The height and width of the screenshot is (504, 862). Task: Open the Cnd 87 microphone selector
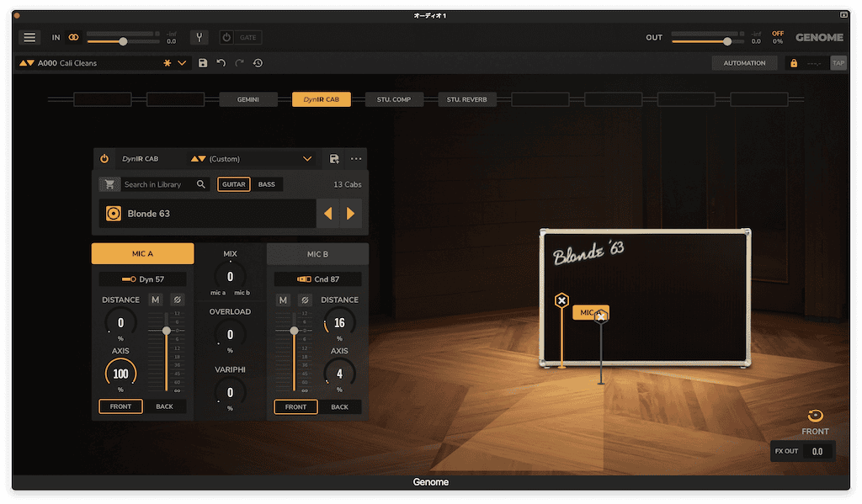point(317,279)
